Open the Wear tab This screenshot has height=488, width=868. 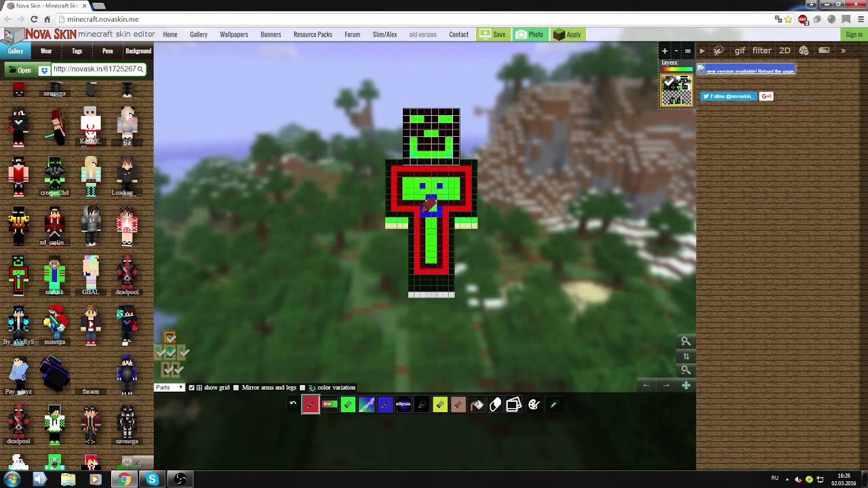tap(46, 51)
